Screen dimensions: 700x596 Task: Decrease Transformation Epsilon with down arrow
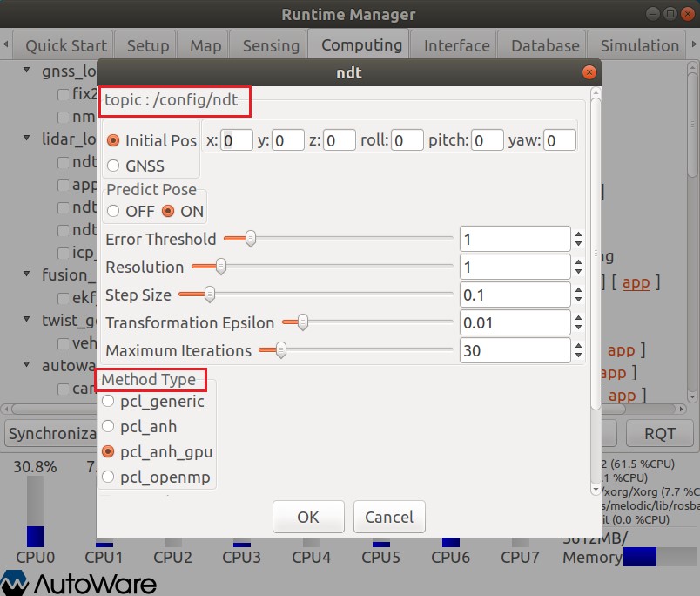pos(579,328)
